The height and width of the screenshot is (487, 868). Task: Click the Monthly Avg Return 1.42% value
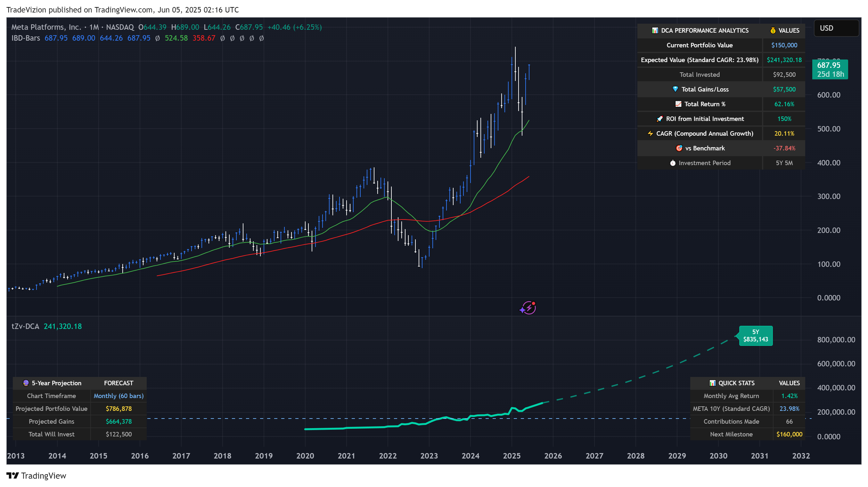[789, 396]
